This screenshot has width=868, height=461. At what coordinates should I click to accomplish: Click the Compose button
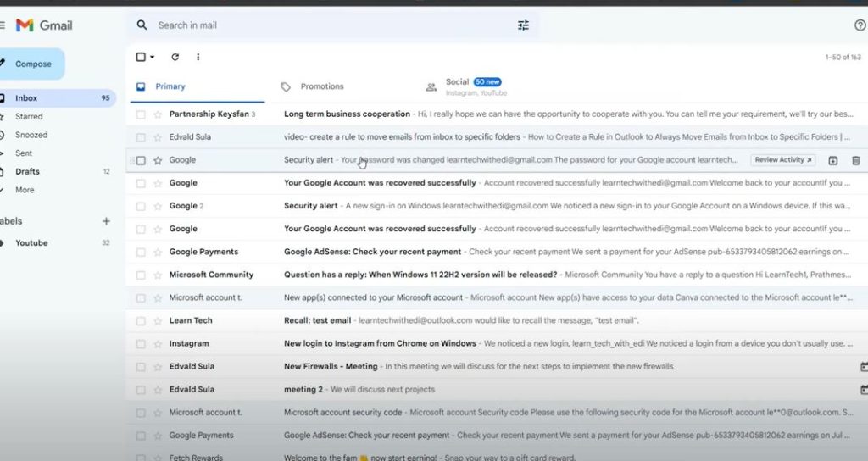click(x=32, y=64)
